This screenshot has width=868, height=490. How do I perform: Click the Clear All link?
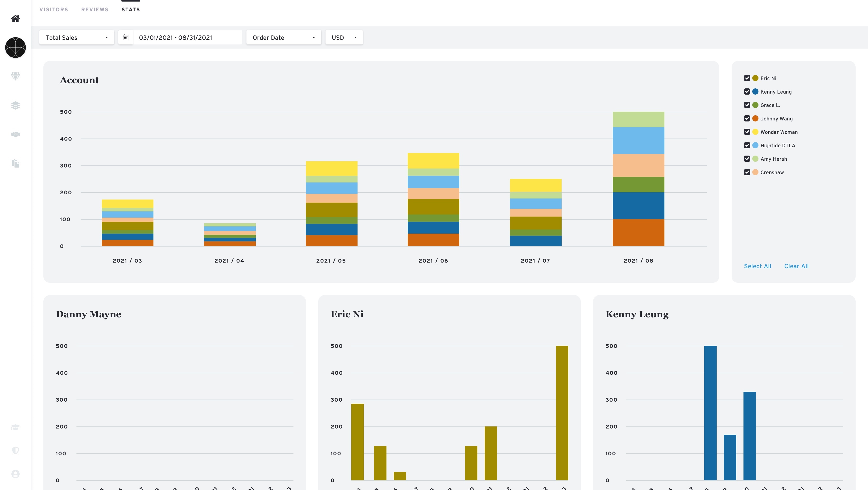(x=796, y=266)
